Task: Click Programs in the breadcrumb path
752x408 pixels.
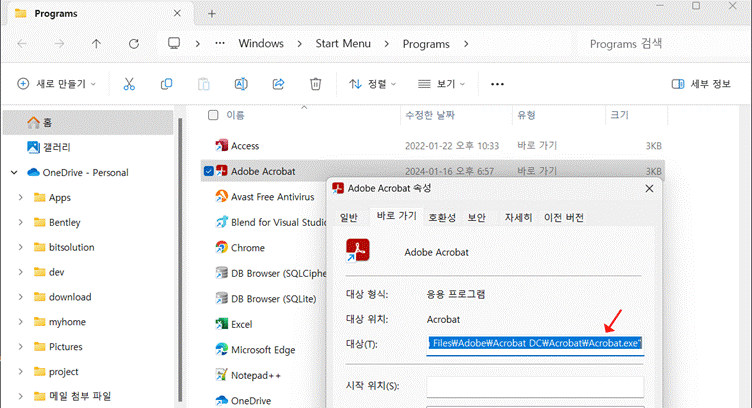Action: [426, 44]
